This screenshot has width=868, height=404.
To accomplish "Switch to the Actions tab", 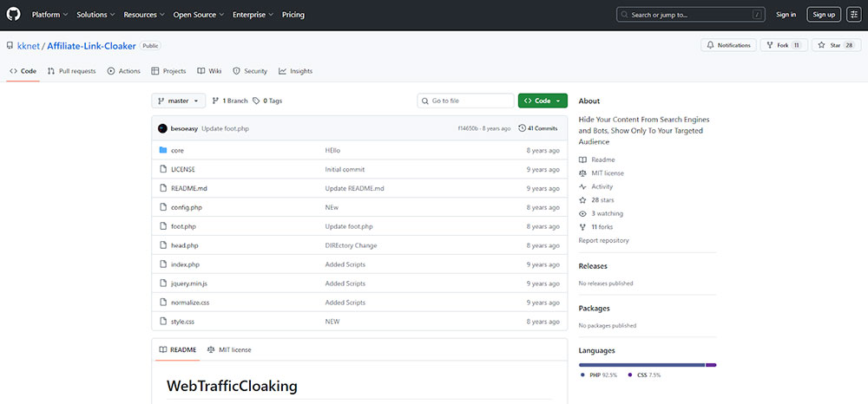I will [123, 71].
